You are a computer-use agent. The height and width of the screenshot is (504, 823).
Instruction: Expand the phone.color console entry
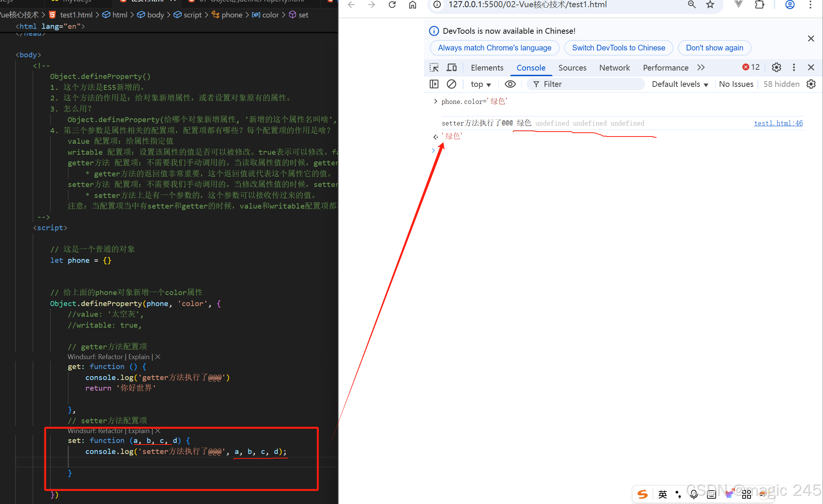click(x=435, y=101)
